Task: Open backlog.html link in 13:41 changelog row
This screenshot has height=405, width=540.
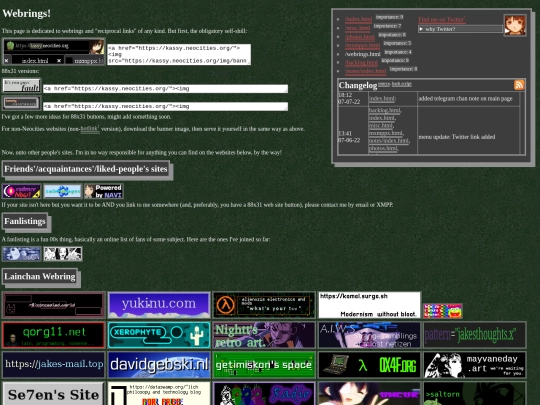Action: click(384, 110)
